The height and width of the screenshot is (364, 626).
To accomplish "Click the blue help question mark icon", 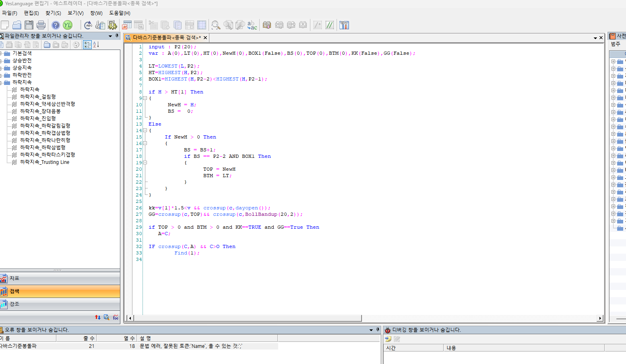I will (x=56, y=25).
